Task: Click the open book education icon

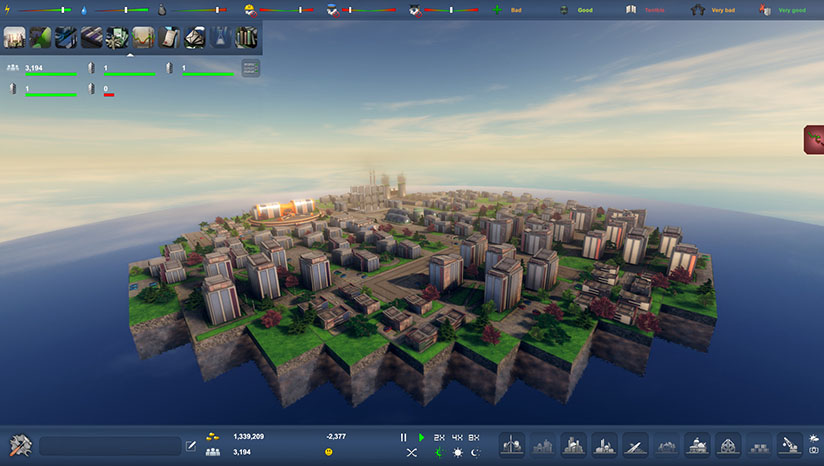Action: point(631,9)
